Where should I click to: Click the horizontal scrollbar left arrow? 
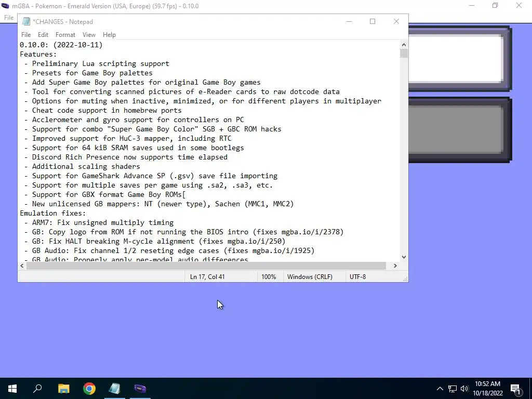[22, 265]
